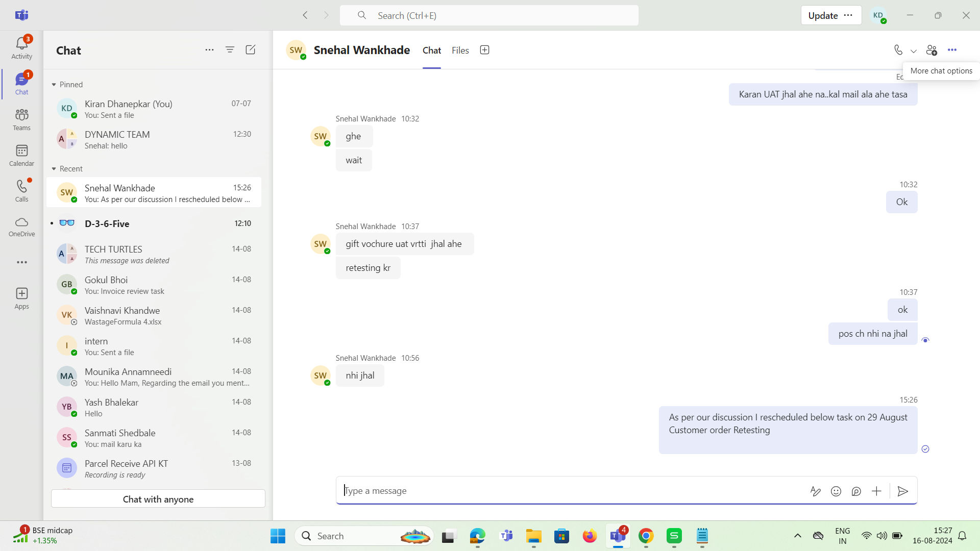
Task: Click the Teams search bar
Action: point(489,15)
